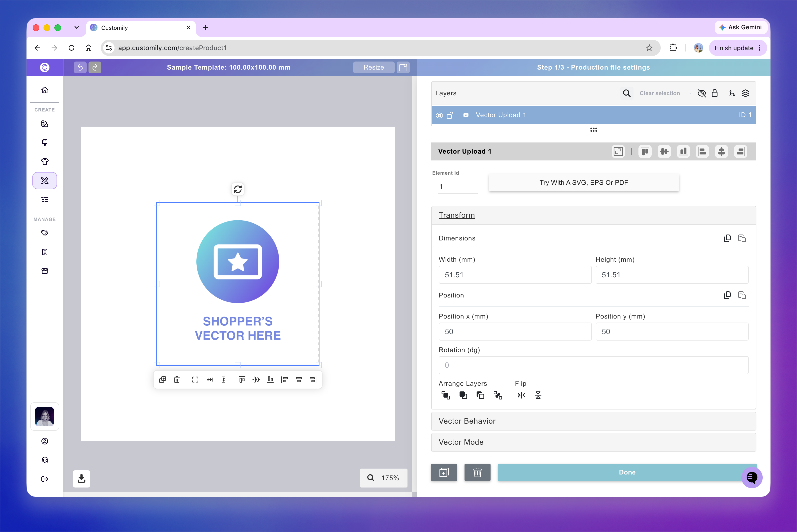Click Clear selection in Layers panel
The height and width of the screenshot is (532, 797).
pos(660,93)
